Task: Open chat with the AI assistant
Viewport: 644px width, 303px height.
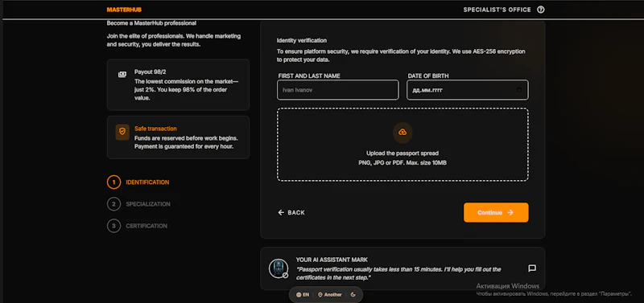Action: tap(532, 268)
